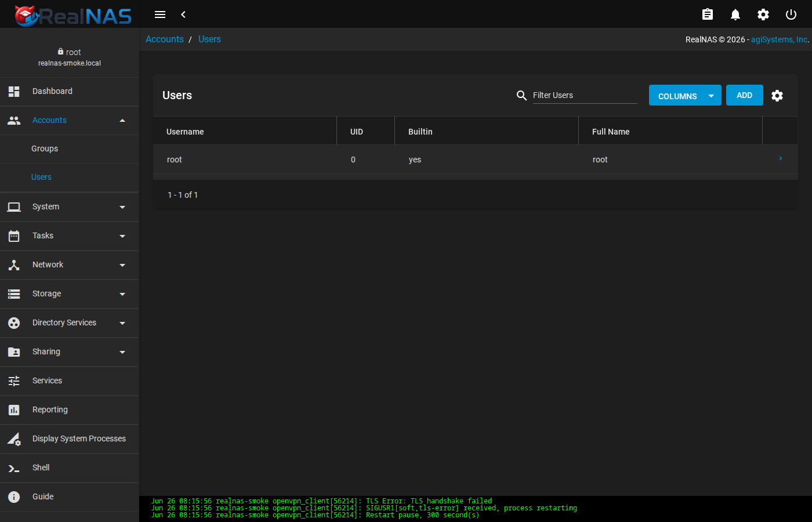The width and height of the screenshot is (812, 522).
Task: Click the Network topology icon
Action: coord(14,265)
